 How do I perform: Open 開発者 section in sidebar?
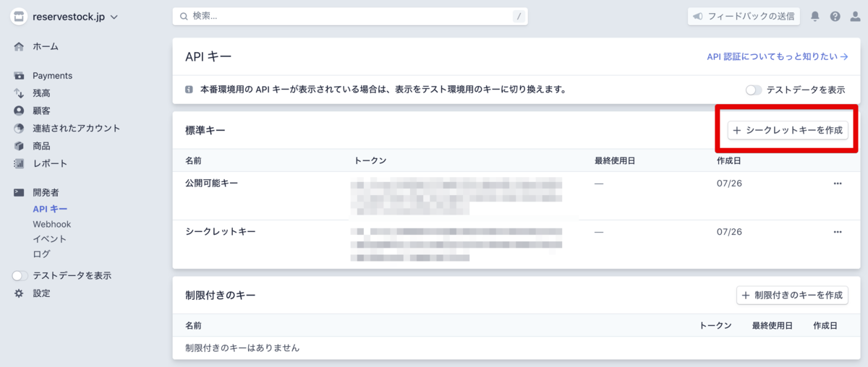pos(46,193)
